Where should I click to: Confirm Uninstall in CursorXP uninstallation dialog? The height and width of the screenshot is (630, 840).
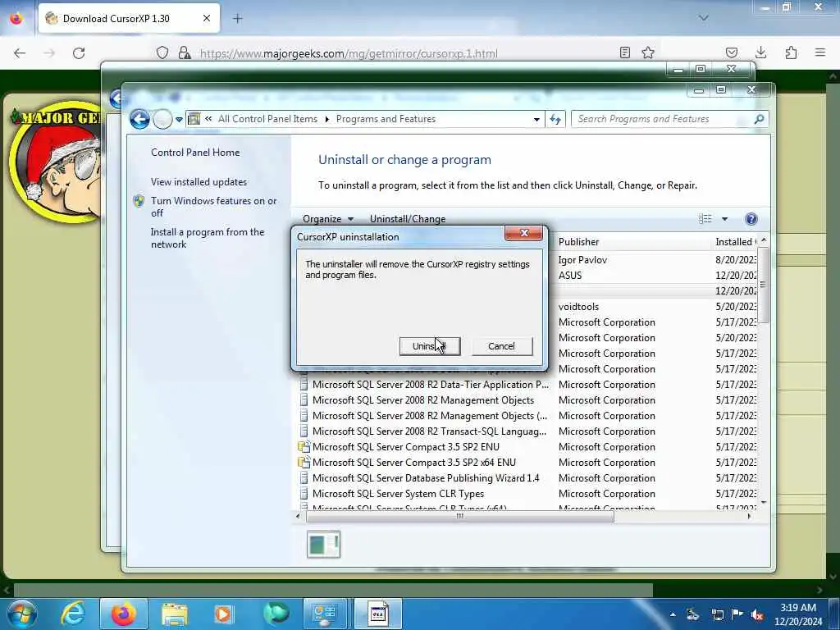pos(430,346)
